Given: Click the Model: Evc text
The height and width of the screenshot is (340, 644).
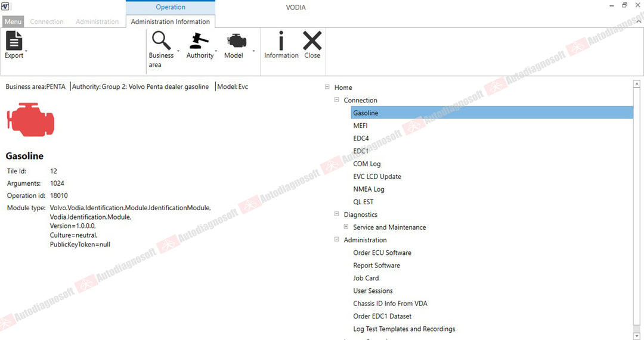Looking at the screenshot, I should coord(233,86).
